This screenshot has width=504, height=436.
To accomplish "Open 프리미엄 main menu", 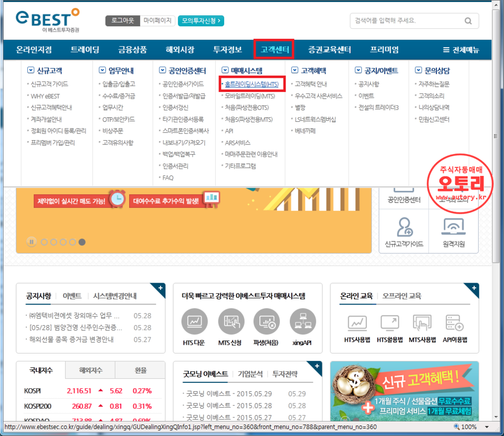I will coord(384,49).
